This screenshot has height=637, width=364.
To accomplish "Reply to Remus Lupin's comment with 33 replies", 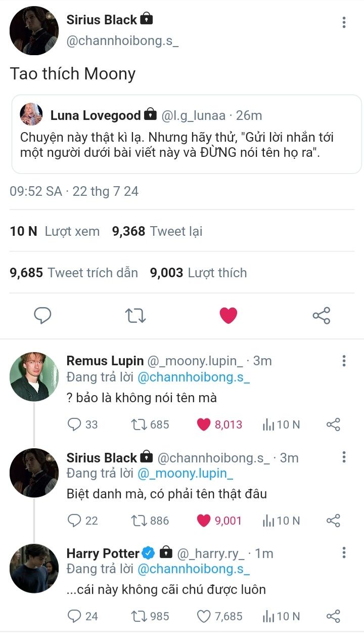I will tap(82, 424).
